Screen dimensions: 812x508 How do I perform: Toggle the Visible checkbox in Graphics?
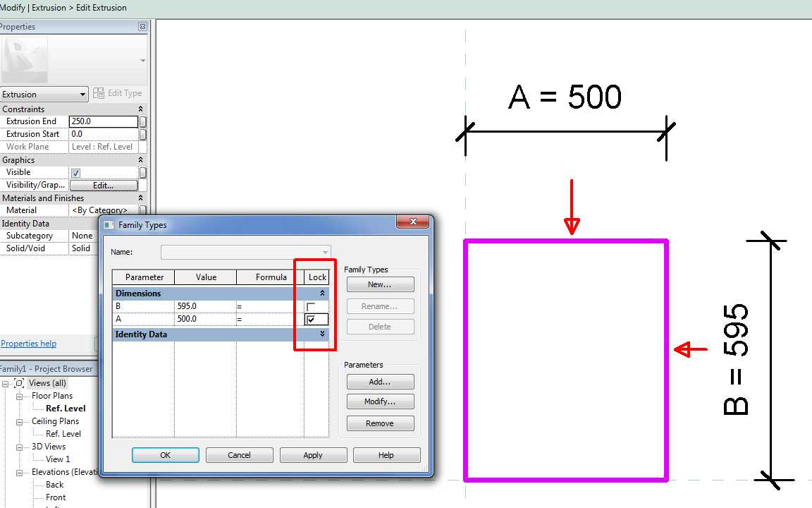[76, 173]
